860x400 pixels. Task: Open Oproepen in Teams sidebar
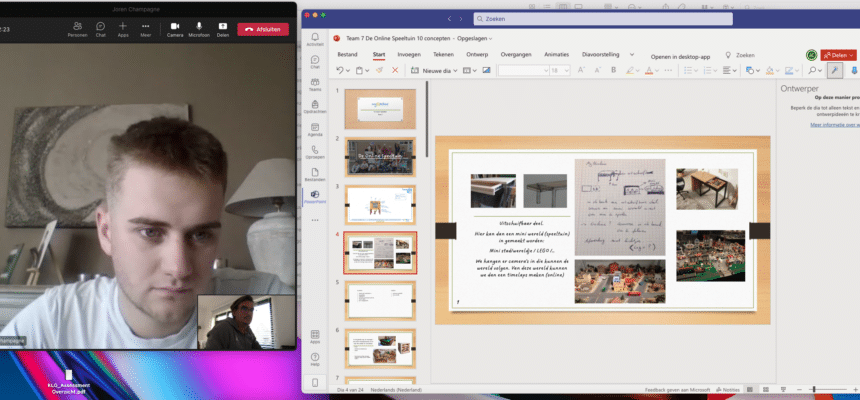[x=315, y=152]
